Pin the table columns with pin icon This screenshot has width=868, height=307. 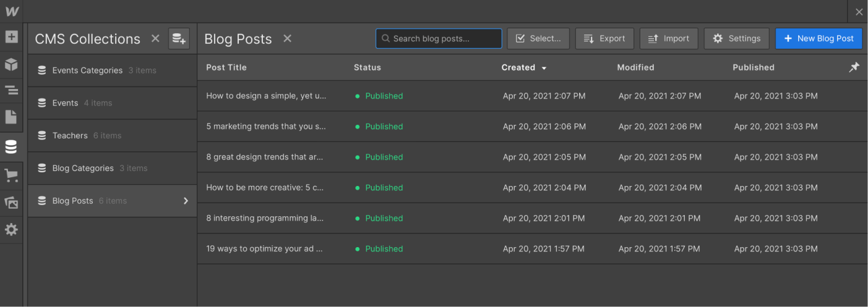[854, 67]
